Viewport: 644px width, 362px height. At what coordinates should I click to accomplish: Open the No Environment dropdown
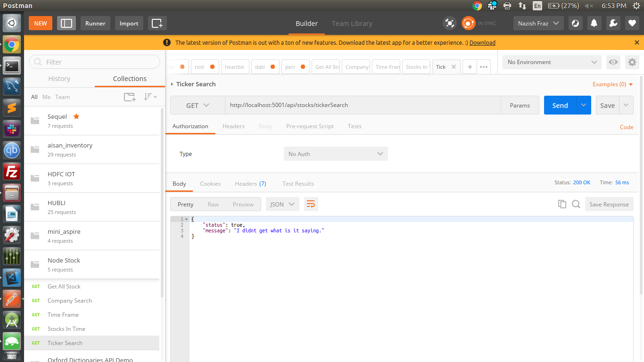click(552, 62)
